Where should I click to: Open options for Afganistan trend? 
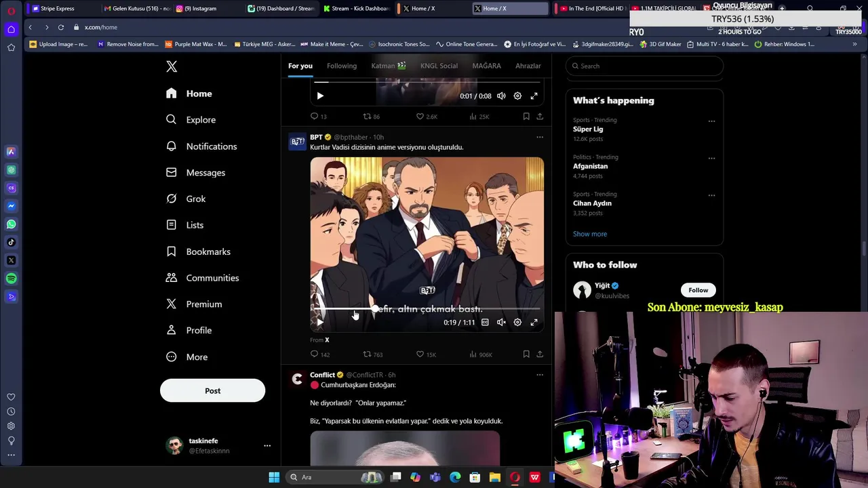711,158
